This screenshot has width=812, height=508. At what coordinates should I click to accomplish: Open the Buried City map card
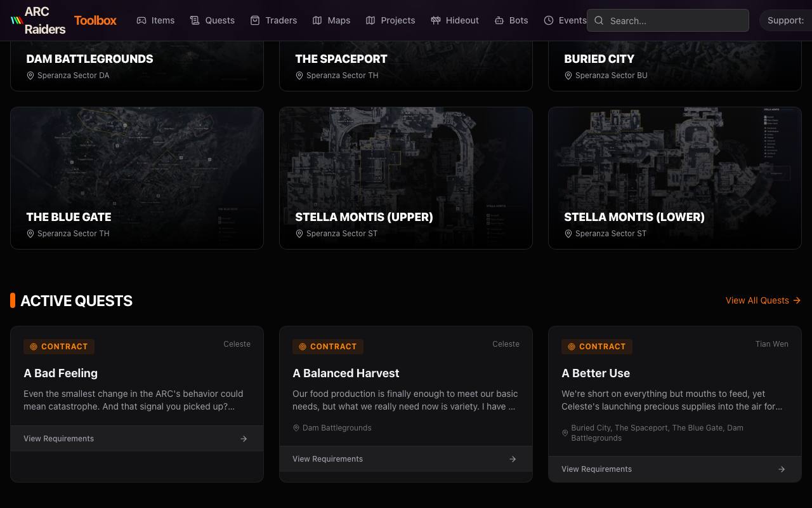[x=675, y=66]
